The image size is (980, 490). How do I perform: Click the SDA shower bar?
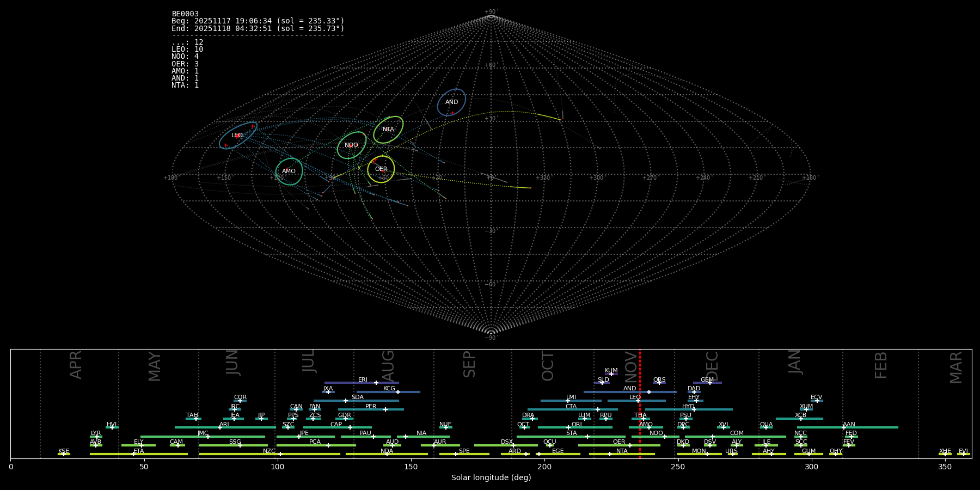(356, 401)
